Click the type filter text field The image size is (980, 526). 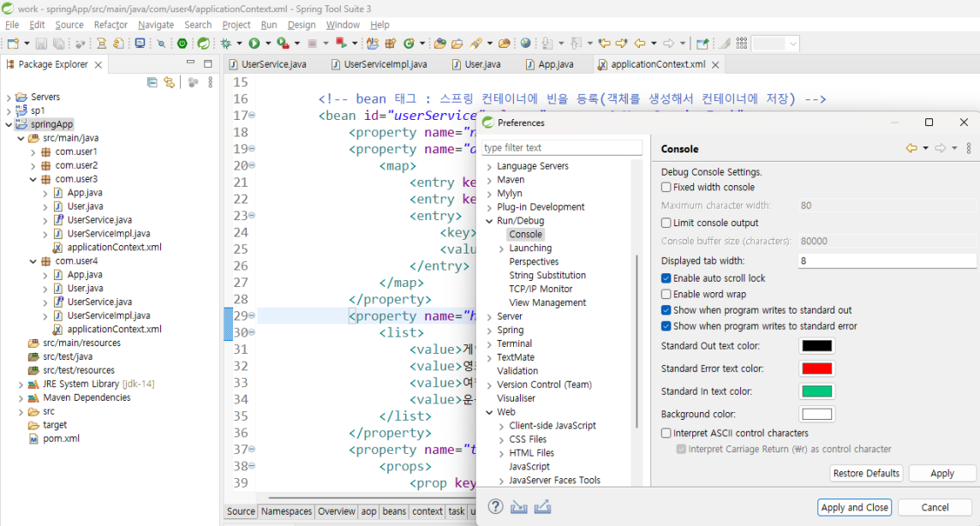(562, 147)
